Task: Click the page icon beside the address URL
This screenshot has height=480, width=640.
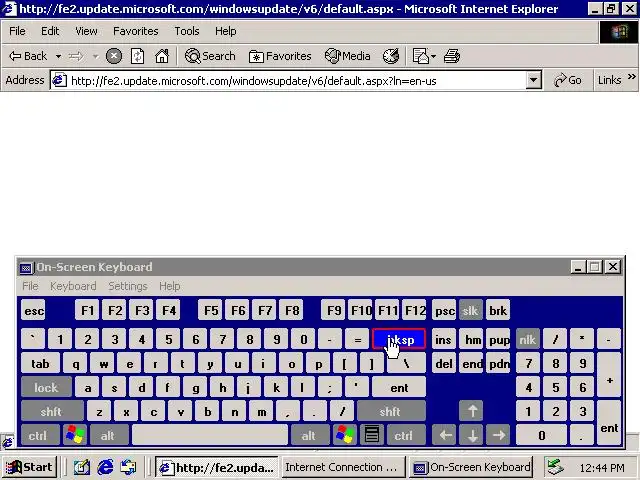Action: [60, 80]
